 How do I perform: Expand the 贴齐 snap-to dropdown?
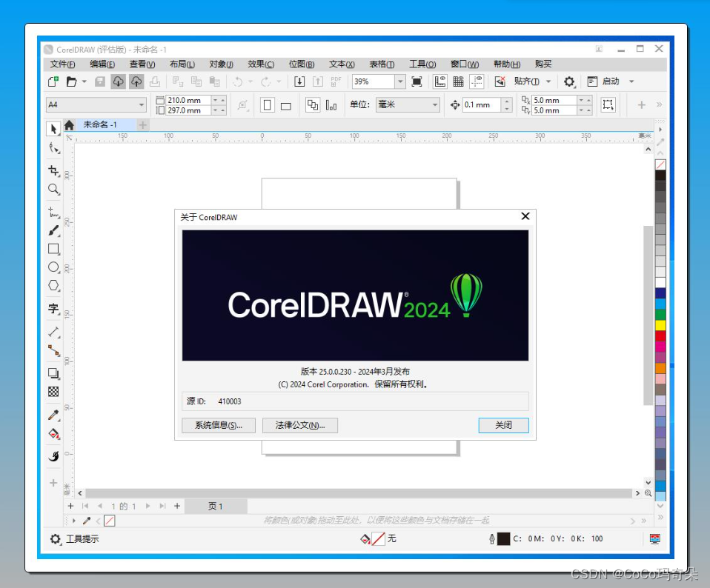coord(548,81)
